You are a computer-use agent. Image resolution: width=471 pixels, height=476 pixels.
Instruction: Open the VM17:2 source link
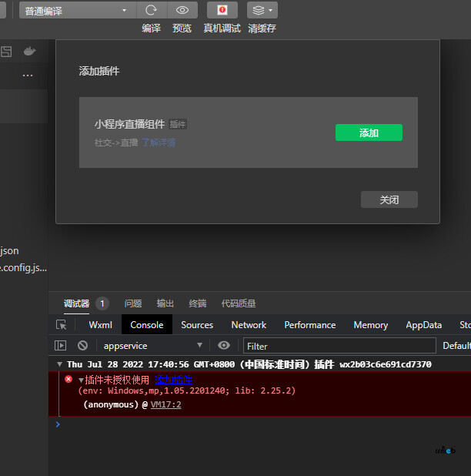tap(166, 404)
